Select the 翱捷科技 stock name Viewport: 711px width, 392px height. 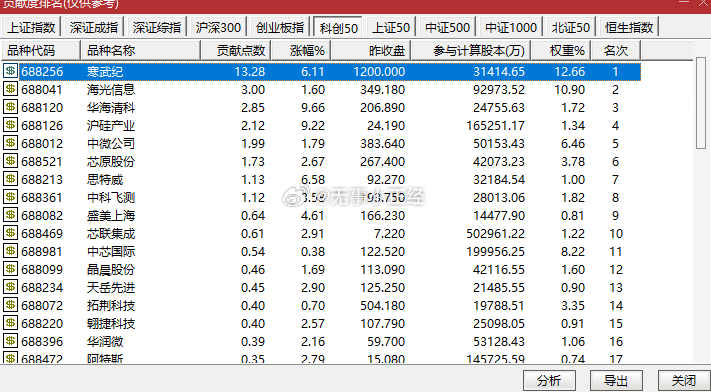[x=111, y=323]
